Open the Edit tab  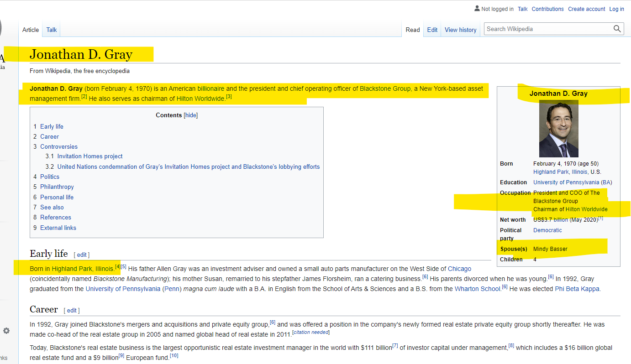click(x=432, y=30)
